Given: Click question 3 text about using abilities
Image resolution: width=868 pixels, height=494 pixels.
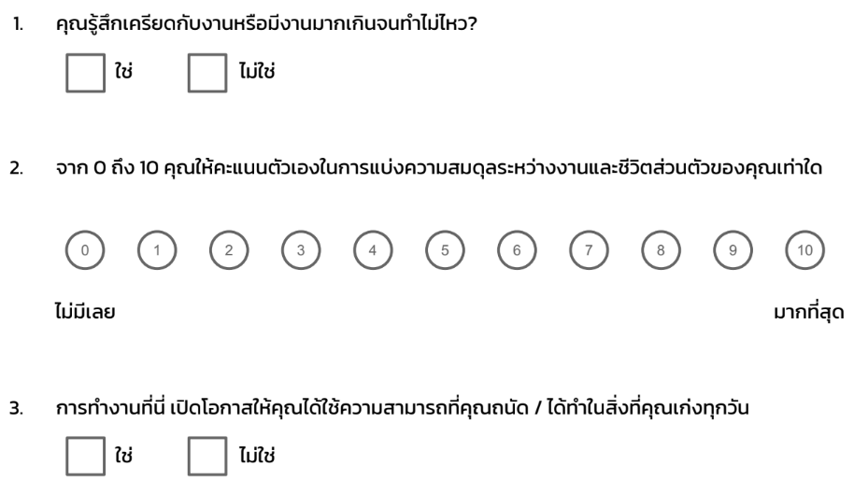Looking at the screenshot, I should [403, 408].
